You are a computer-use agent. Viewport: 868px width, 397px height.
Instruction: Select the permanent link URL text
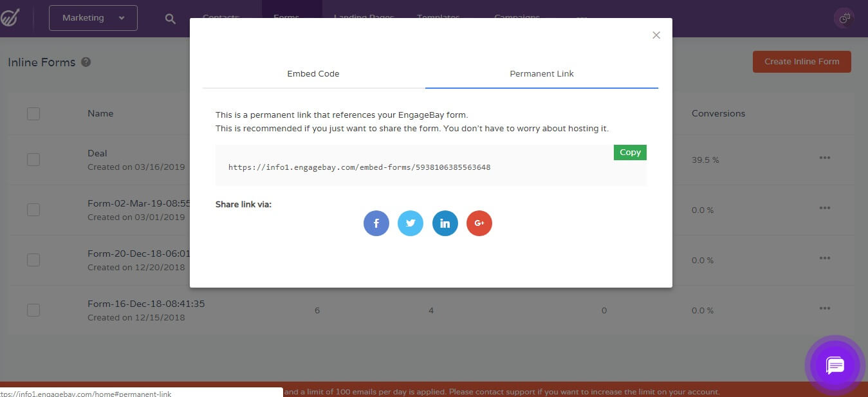[x=359, y=167]
